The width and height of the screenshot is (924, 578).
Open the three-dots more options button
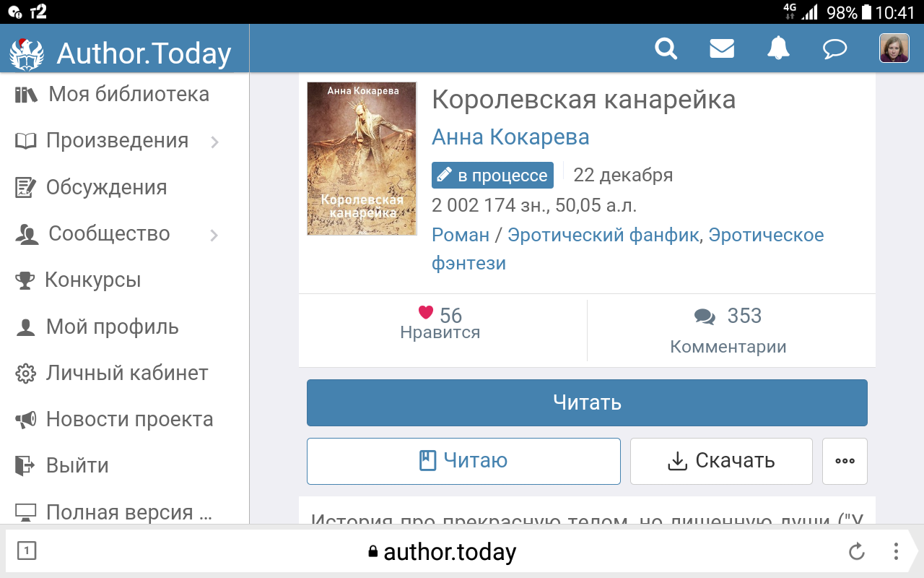[845, 461]
